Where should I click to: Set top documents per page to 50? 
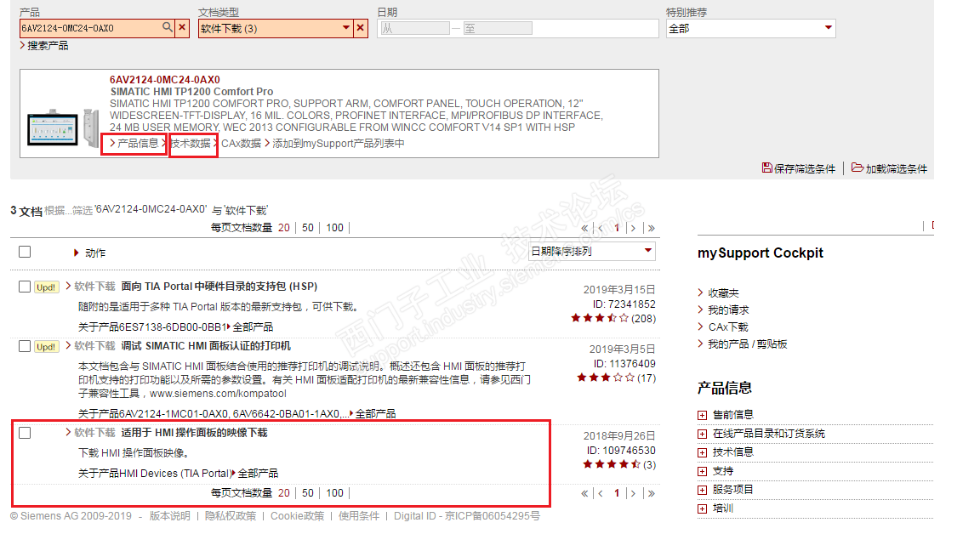point(307,227)
